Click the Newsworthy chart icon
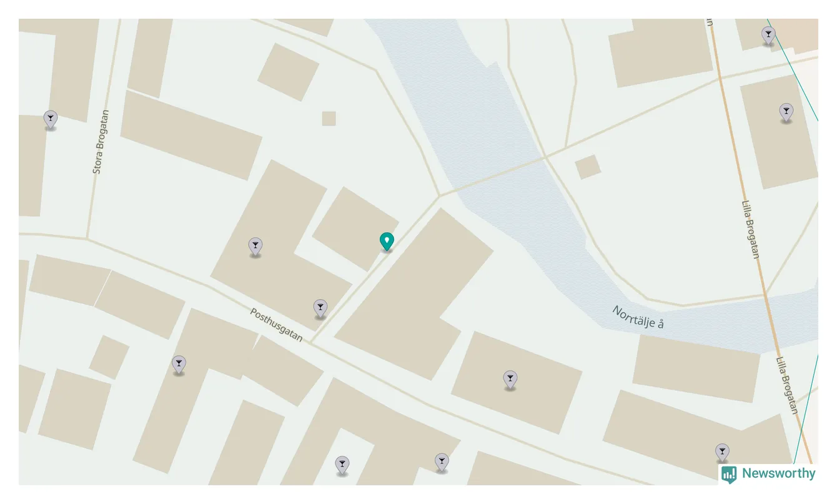837x504 pixels. (x=729, y=474)
